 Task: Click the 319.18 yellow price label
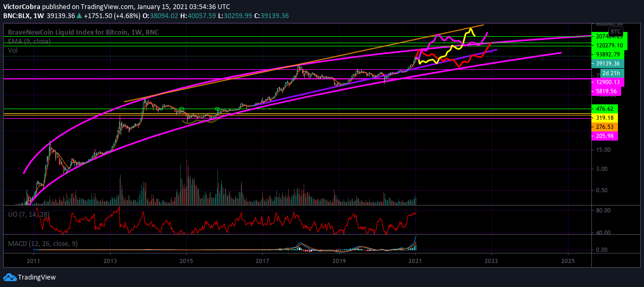(605, 118)
